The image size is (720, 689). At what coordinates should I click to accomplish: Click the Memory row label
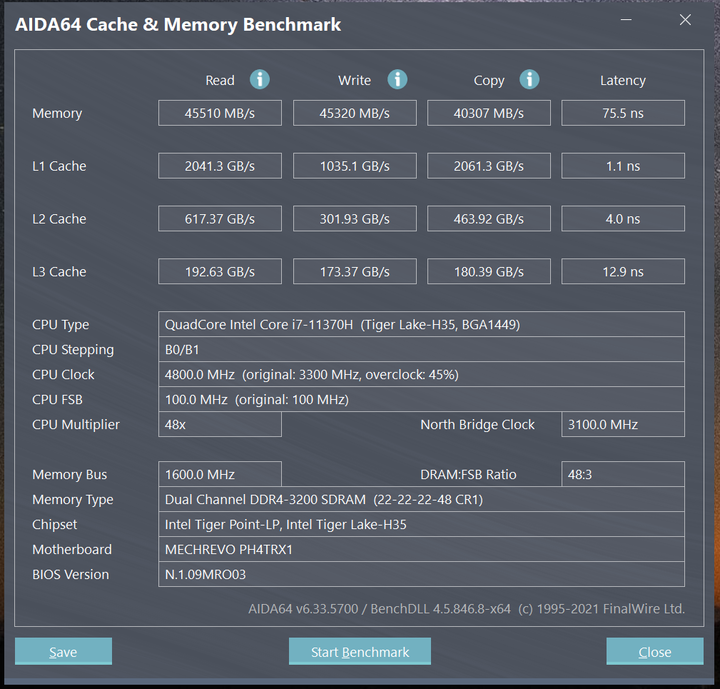57,113
